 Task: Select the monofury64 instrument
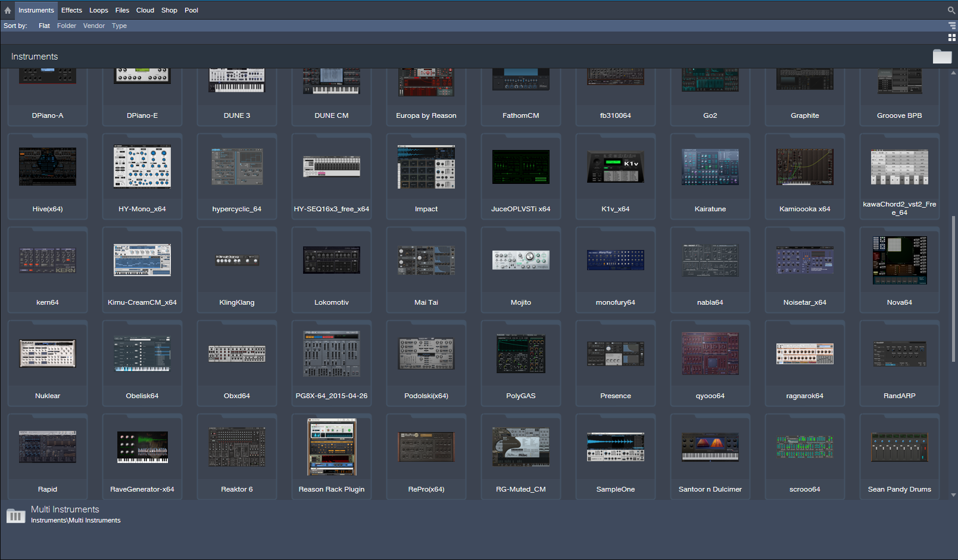pos(616,270)
